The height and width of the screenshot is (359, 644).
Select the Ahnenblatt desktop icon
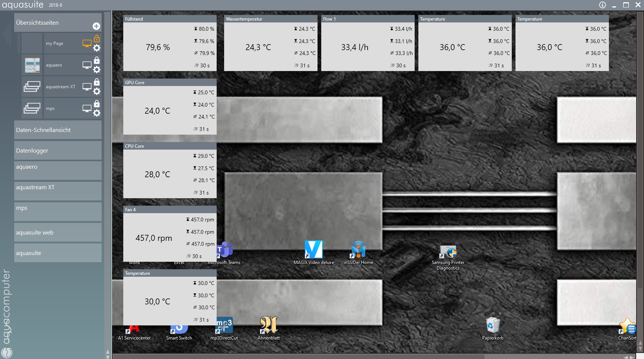[269, 328]
